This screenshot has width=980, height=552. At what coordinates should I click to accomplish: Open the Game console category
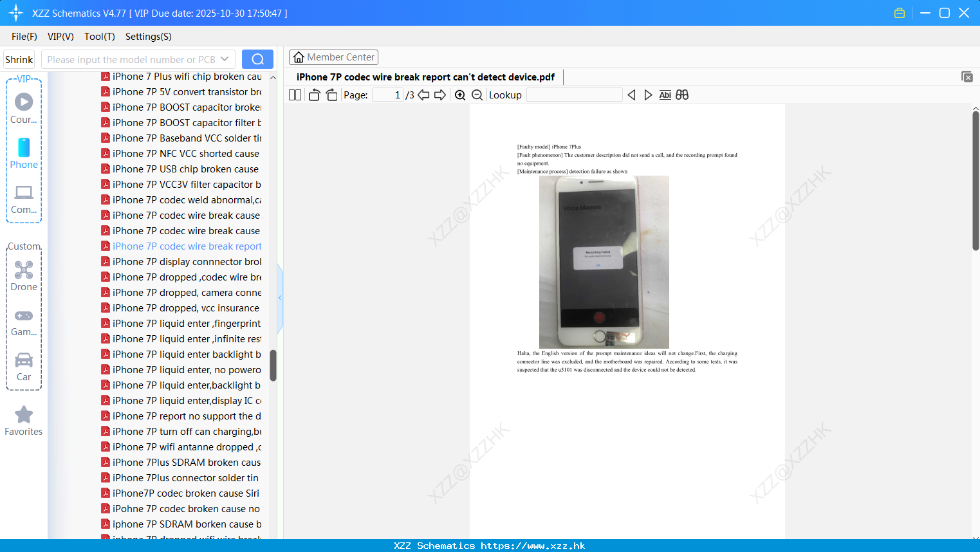click(24, 322)
